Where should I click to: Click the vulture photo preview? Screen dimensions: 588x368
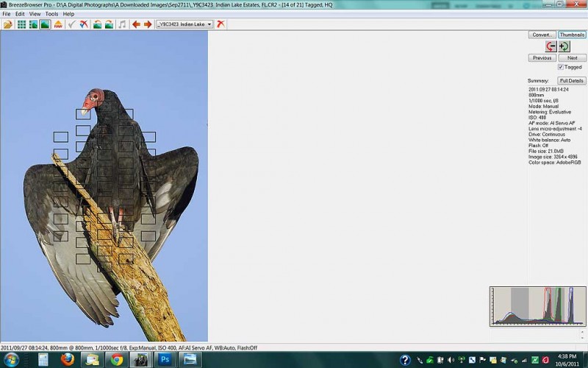pyautogui.click(x=104, y=186)
